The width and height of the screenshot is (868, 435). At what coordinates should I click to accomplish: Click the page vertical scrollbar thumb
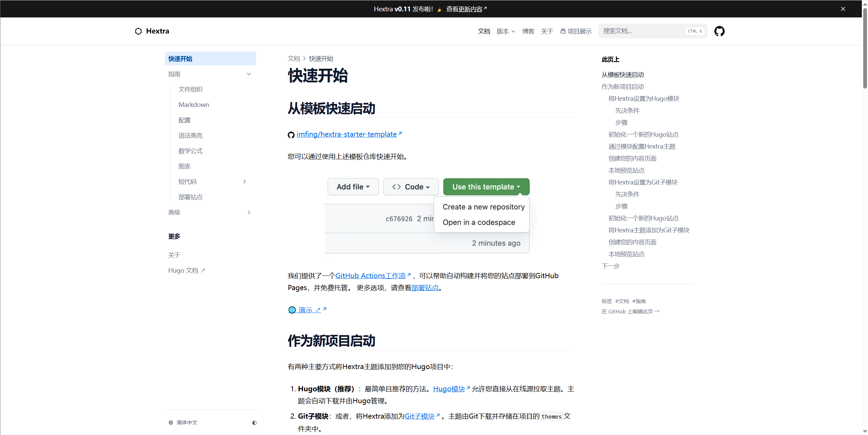(x=865, y=48)
